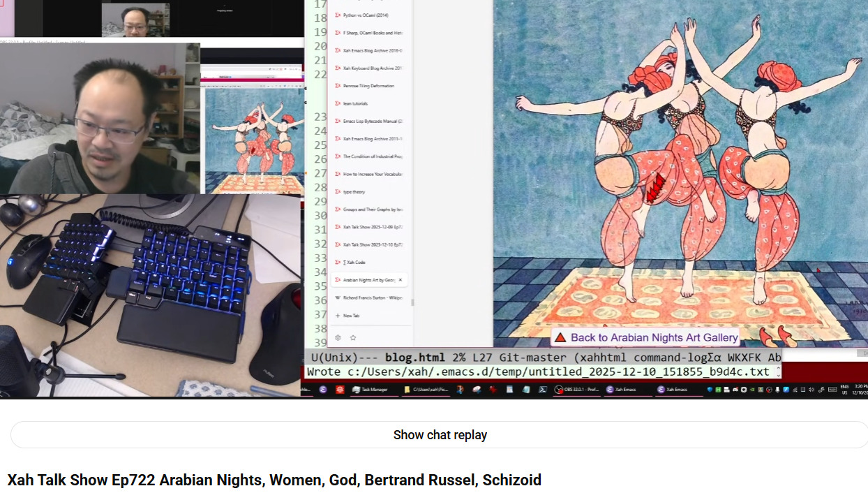Screen dimensions: 868x493
Task: Open the File Explorer taskbar window
Action: coord(426,390)
